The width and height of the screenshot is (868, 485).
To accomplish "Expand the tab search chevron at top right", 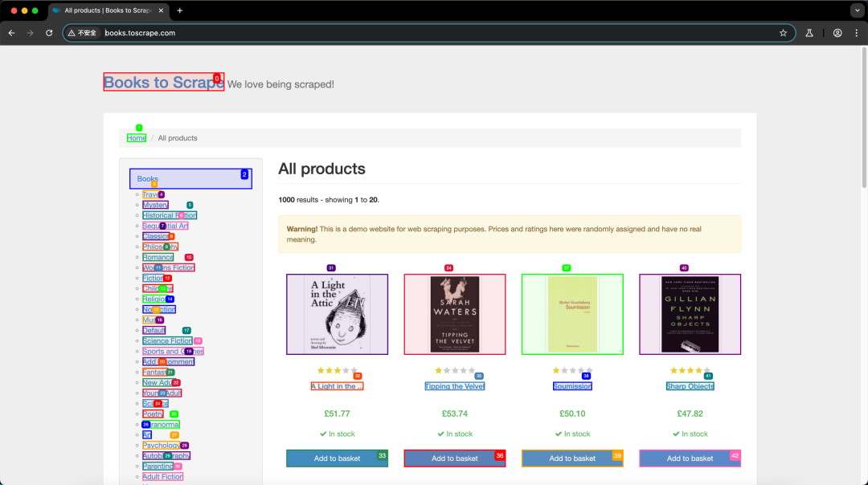I will pos(857,10).
